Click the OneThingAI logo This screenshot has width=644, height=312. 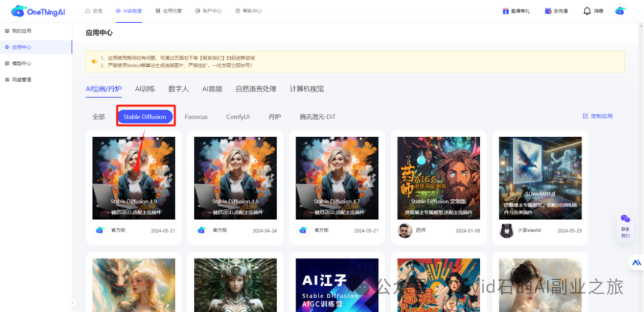tap(38, 11)
